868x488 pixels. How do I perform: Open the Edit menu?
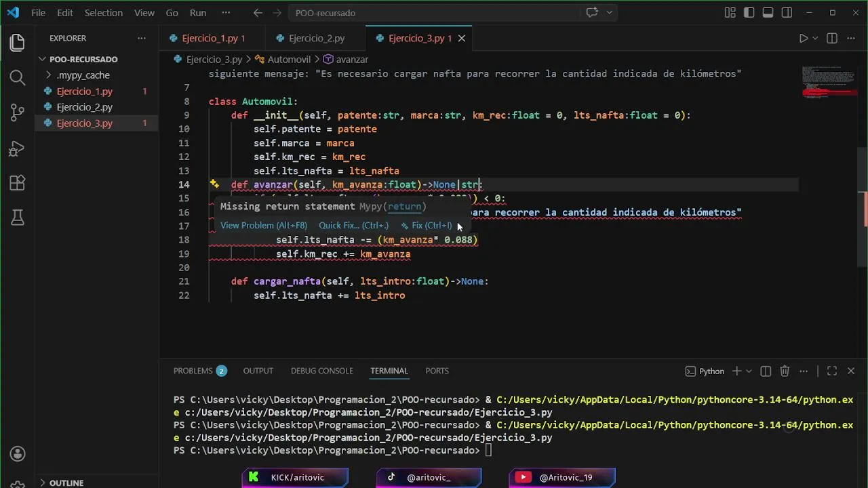[x=65, y=13]
